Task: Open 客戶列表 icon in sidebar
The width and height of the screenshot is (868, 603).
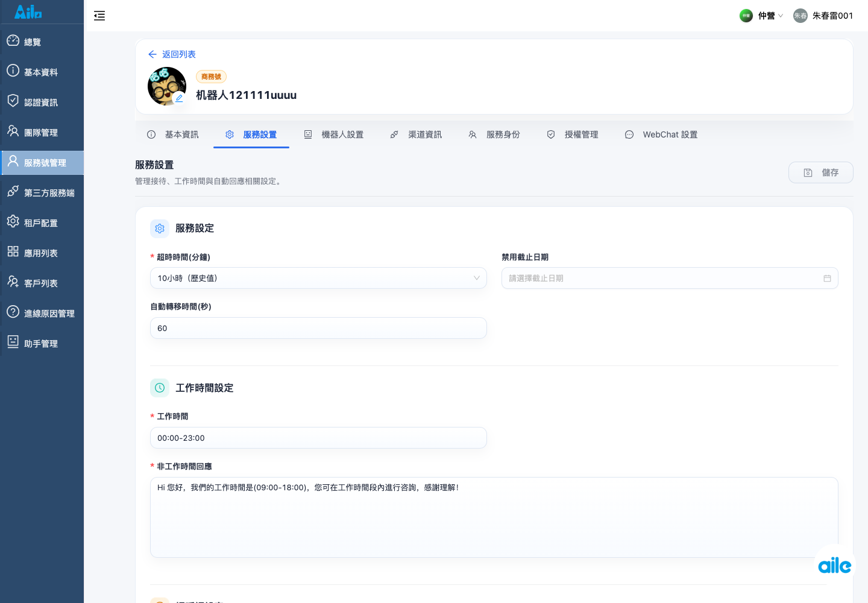Action: click(13, 282)
